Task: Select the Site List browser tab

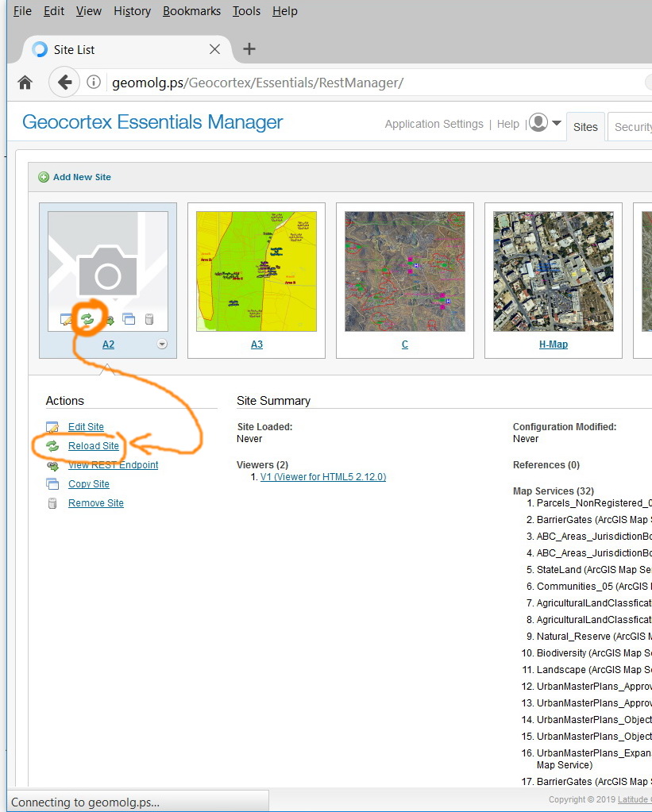Action: [x=127, y=49]
